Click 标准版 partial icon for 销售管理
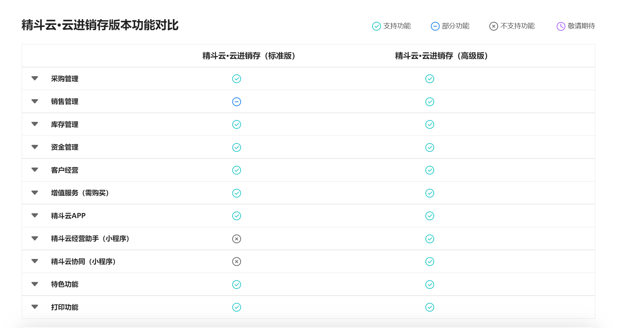This screenshot has width=644, height=328. (237, 102)
